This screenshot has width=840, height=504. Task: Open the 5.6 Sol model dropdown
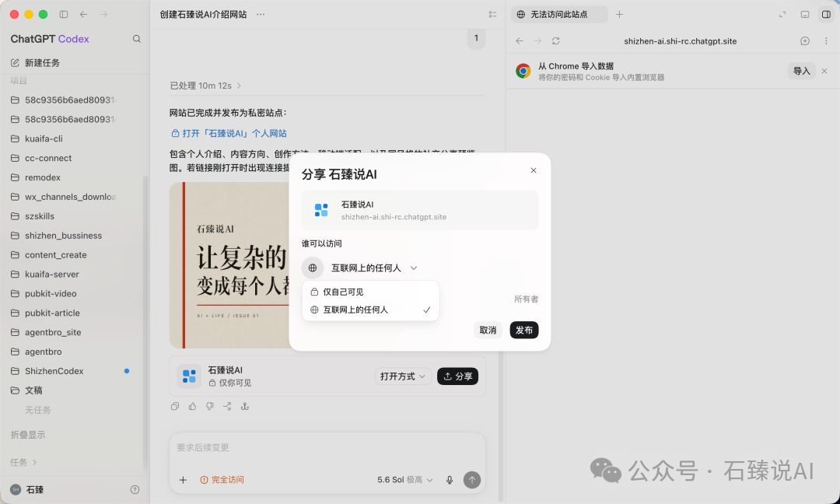(405, 480)
